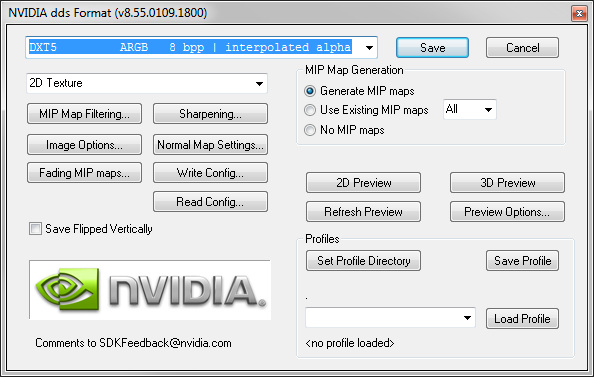Click the Cancel button
The image size is (594, 377).
coord(522,48)
